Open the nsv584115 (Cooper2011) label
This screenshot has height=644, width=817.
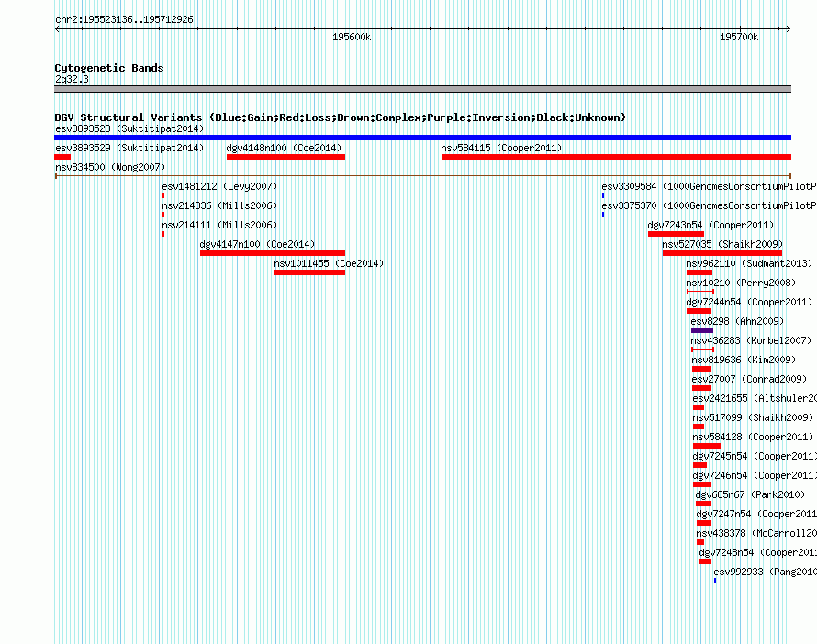point(501,148)
